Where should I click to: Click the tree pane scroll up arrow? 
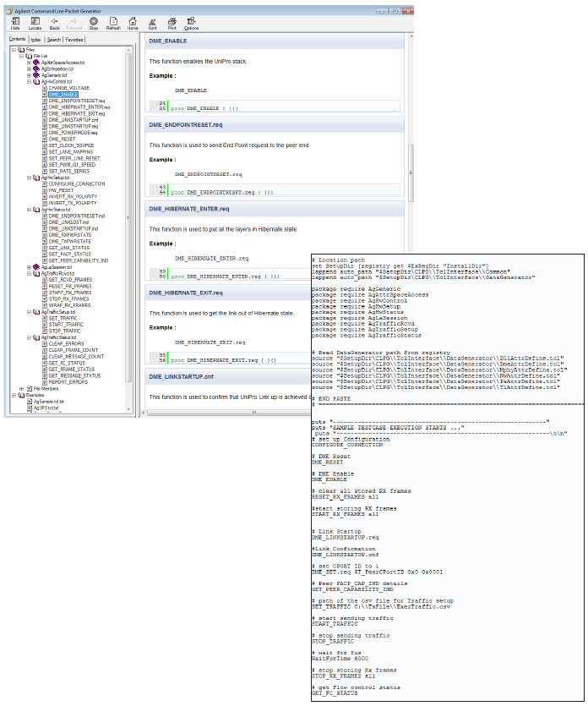[128, 50]
